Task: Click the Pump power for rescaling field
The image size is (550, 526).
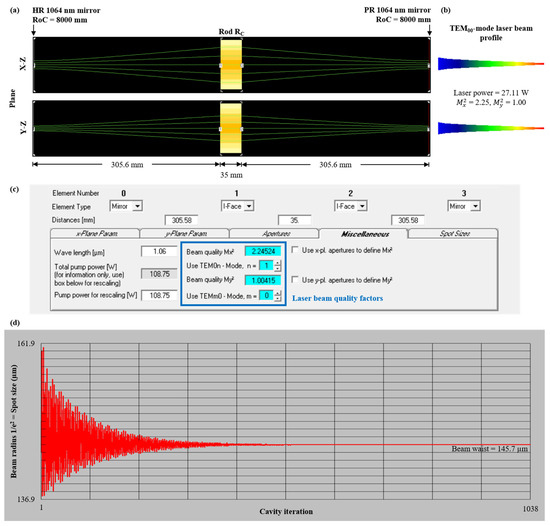Action: (159, 296)
